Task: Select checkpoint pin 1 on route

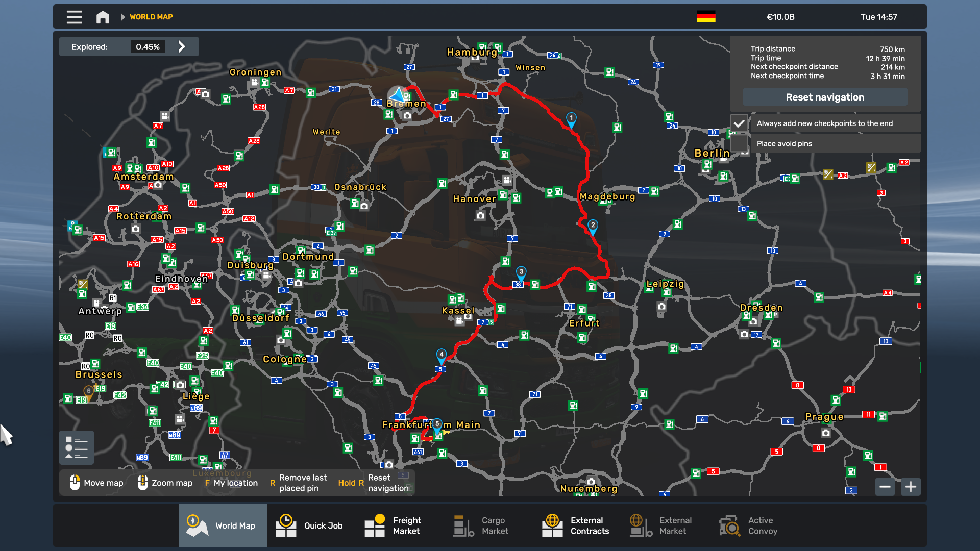Action: pyautogui.click(x=571, y=119)
